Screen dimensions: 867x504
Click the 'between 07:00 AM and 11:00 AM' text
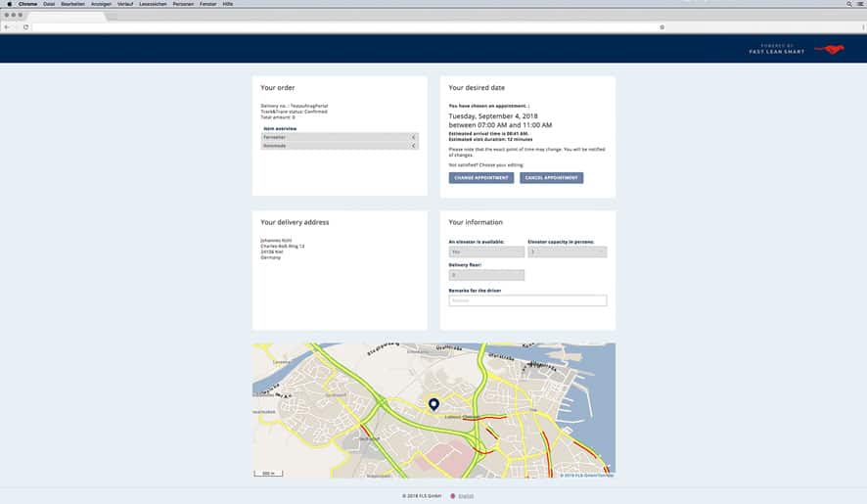pos(500,125)
